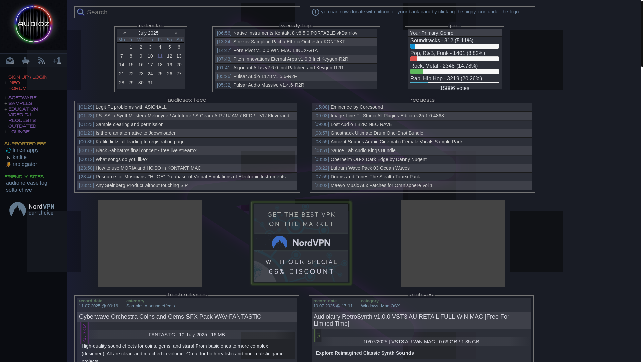This screenshot has height=362, width=644.
Task: Open Maeyo Music Aux Patches request
Action: (x=381, y=185)
